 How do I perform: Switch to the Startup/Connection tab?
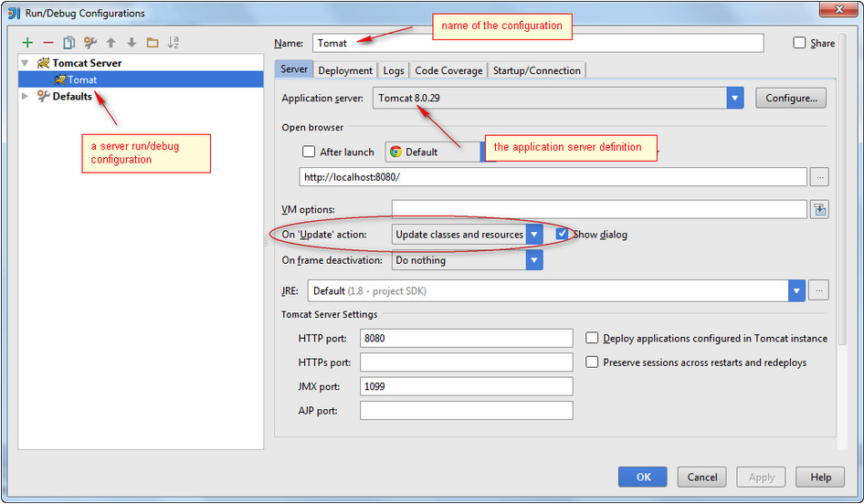[x=537, y=70]
